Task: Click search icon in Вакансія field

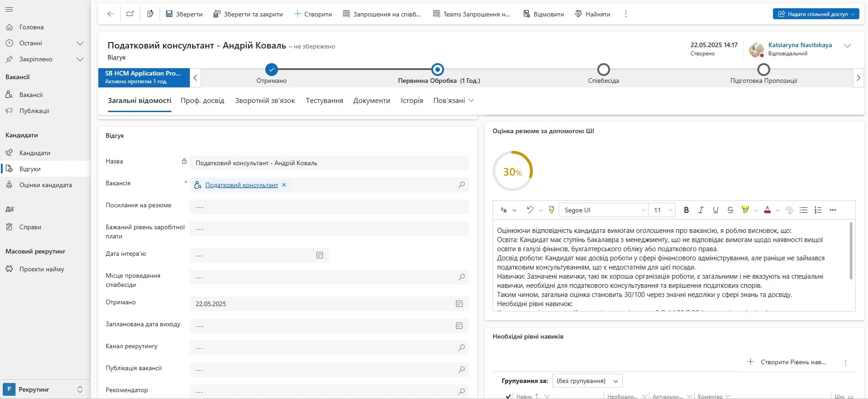Action: point(461,185)
